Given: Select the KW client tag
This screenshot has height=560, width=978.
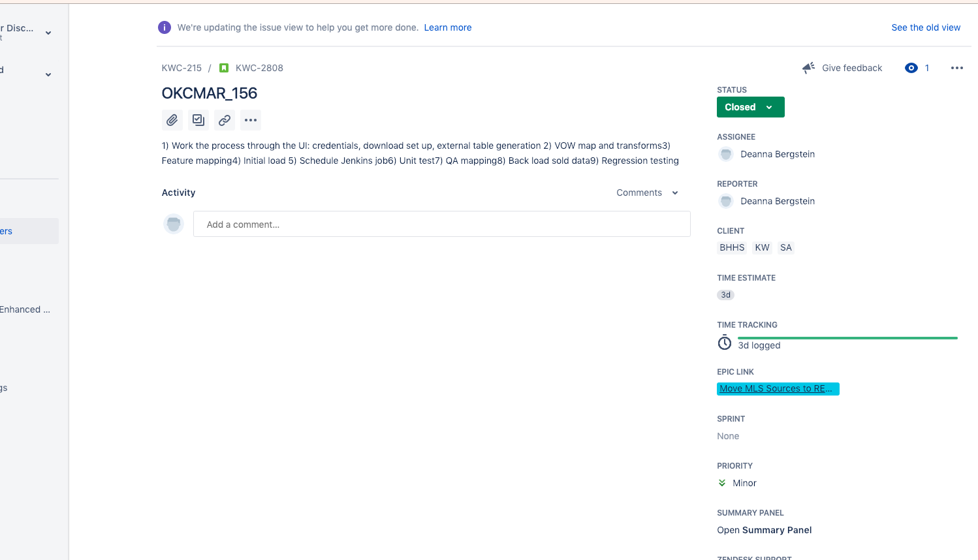Looking at the screenshot, I should click(762, 247).
